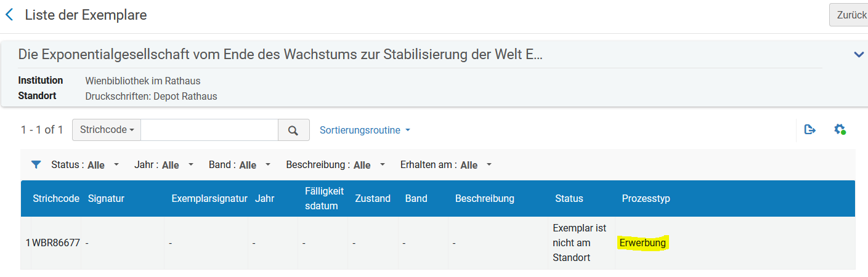Click the Fälligkeitsdatum column header
This screenshot has width=868, height=277.
tap(324, 198)
